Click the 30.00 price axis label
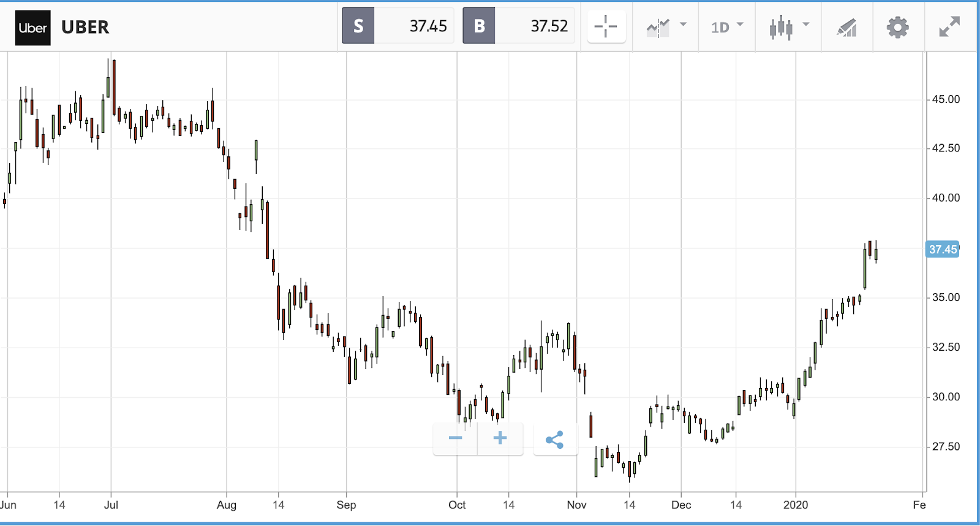 (946, 397)
